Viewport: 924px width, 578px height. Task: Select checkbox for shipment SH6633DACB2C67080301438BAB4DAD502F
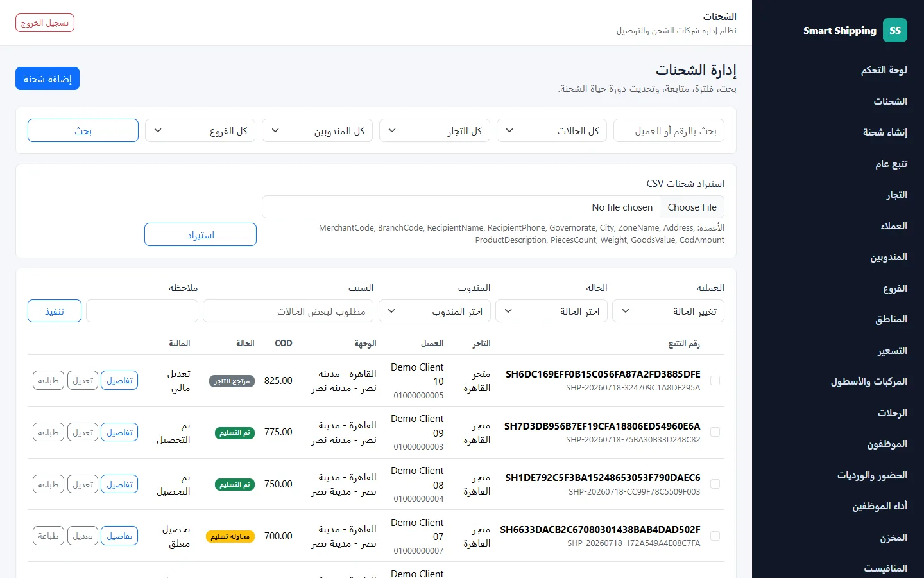tap(715, 536)
